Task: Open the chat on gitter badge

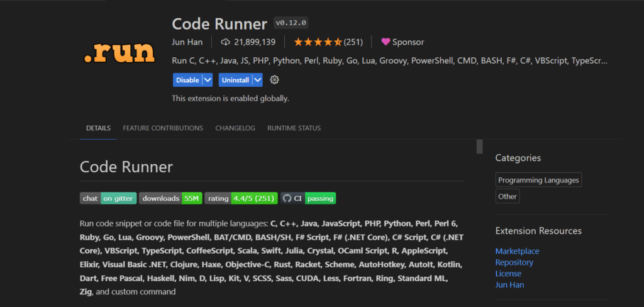Action: click(108, 199)
